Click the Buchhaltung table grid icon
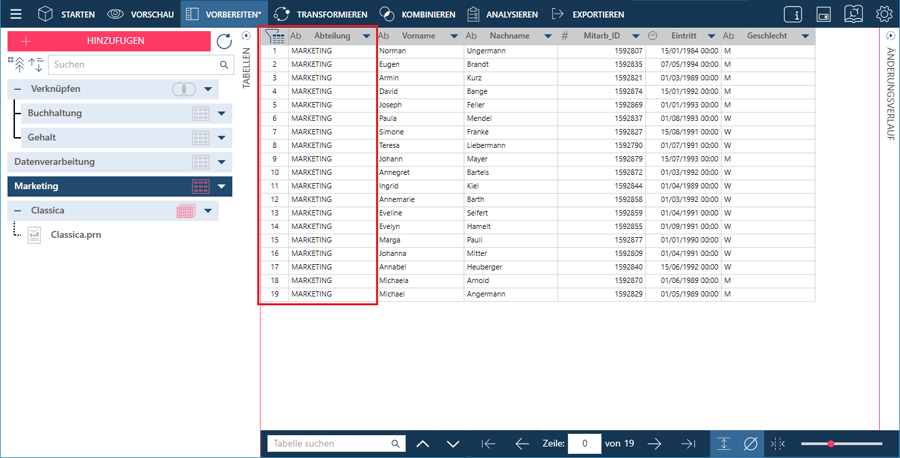 point(200,114)
